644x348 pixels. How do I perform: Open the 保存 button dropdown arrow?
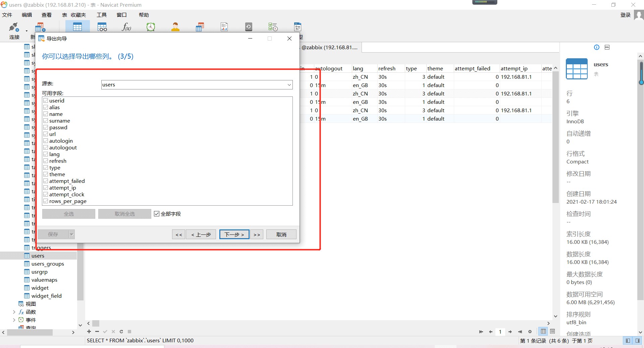(x=71, y=234)
